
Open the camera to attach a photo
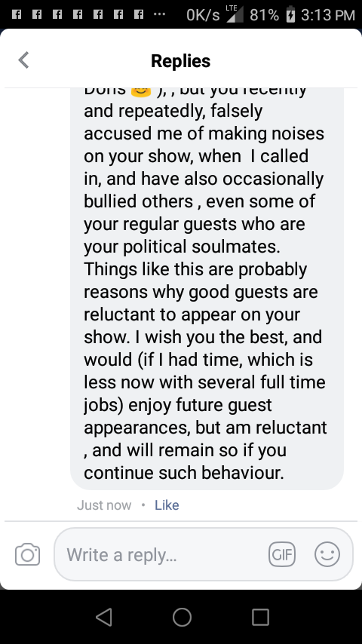point(28,554)
